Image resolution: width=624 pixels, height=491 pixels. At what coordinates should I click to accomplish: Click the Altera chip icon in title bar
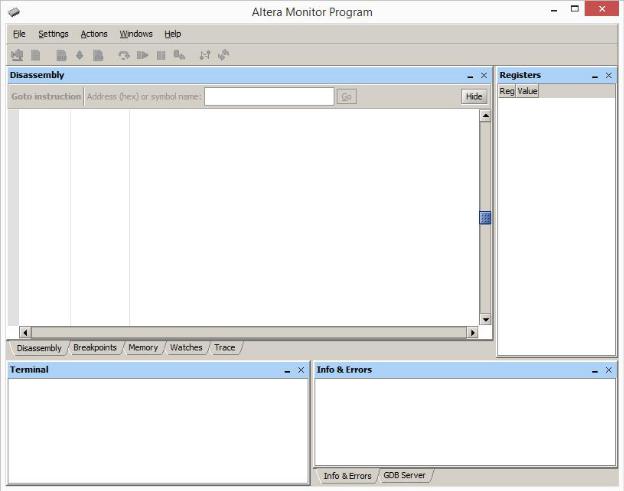click(x=14, y=12)
